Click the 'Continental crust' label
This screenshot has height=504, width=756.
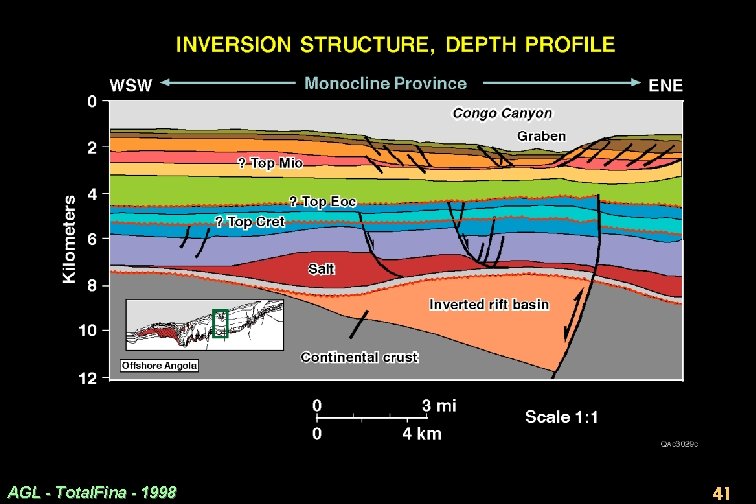point(359,357)
